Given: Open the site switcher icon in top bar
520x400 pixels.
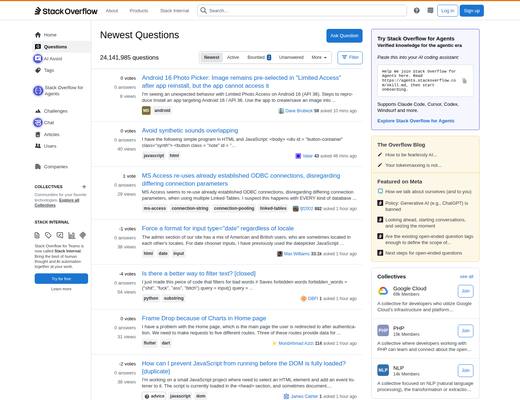Looking at the screenshot, I should (x=430, y=11).
